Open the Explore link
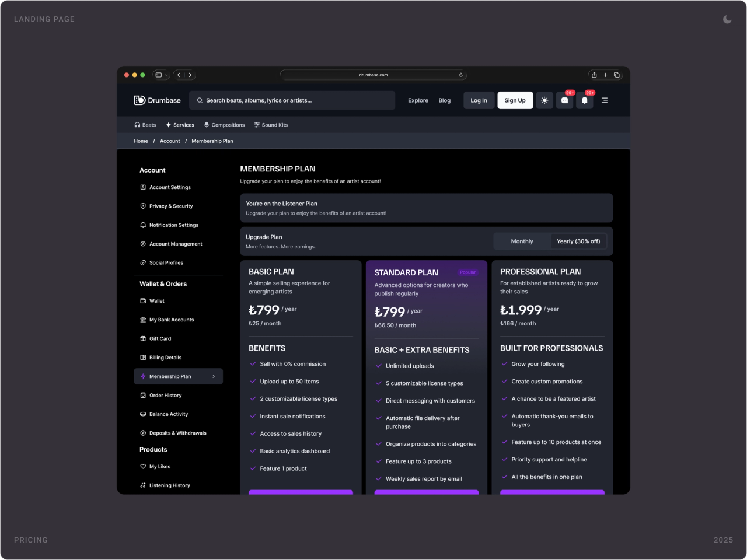This screenshot has width=747, height=560. click(418, 100)
